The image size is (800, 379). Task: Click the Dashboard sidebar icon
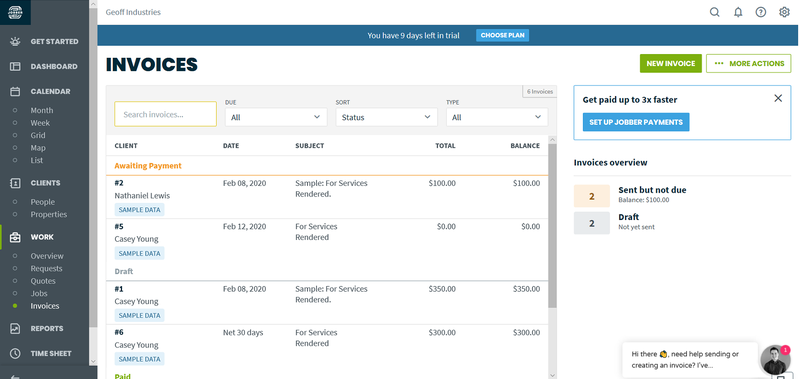tap(15, 66)
